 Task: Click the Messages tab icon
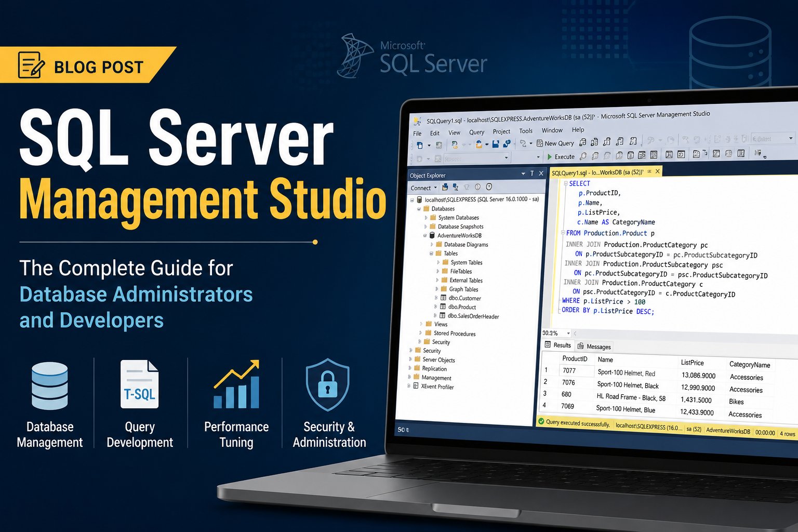581,346
